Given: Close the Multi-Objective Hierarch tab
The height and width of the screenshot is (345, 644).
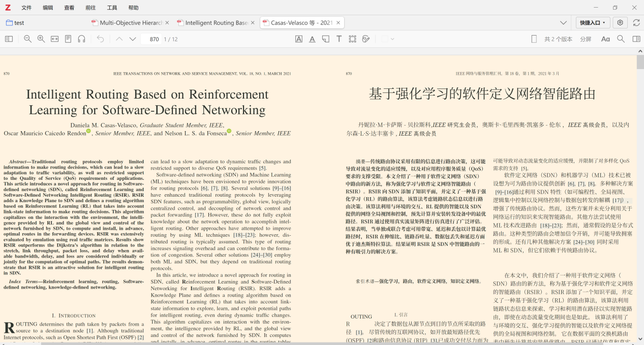Looking at the screenshot, I should [x=167, y=23].
